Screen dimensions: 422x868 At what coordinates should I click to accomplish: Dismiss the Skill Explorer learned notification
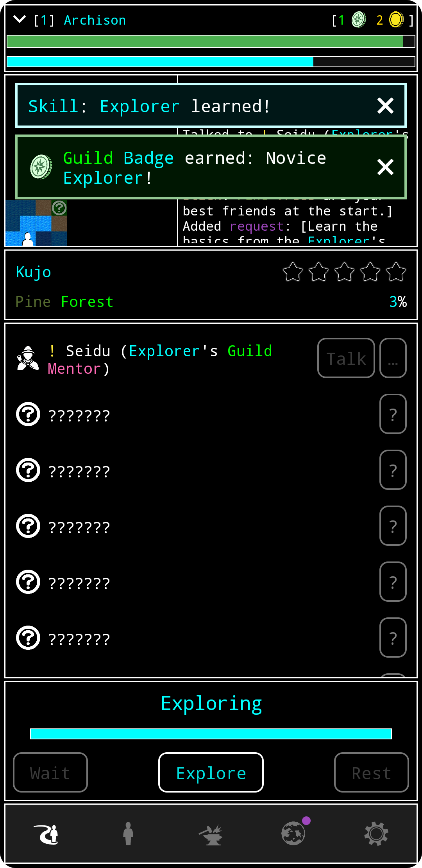point(385,106)
